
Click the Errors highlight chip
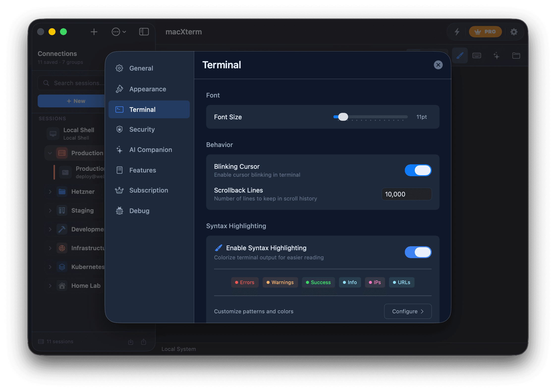[x=245, y=282]
